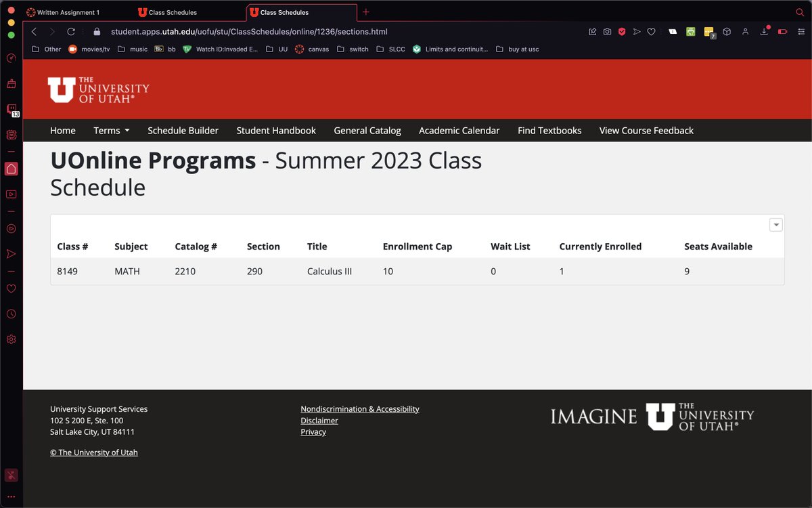812x508 pixels.
Task: Open the Nondiscrimination & Accessibility link
Action: click(360, 409)
